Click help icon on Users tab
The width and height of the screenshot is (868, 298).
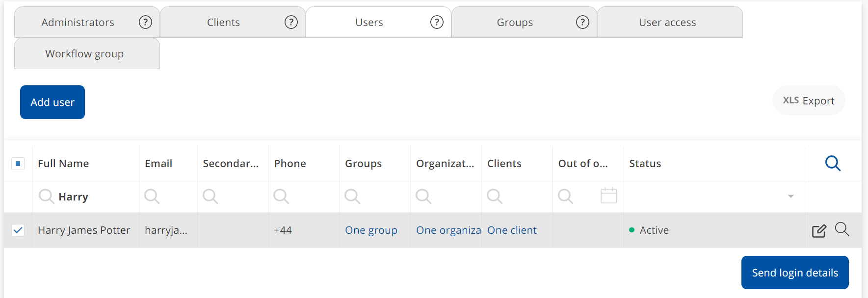[x=437, y=22]
